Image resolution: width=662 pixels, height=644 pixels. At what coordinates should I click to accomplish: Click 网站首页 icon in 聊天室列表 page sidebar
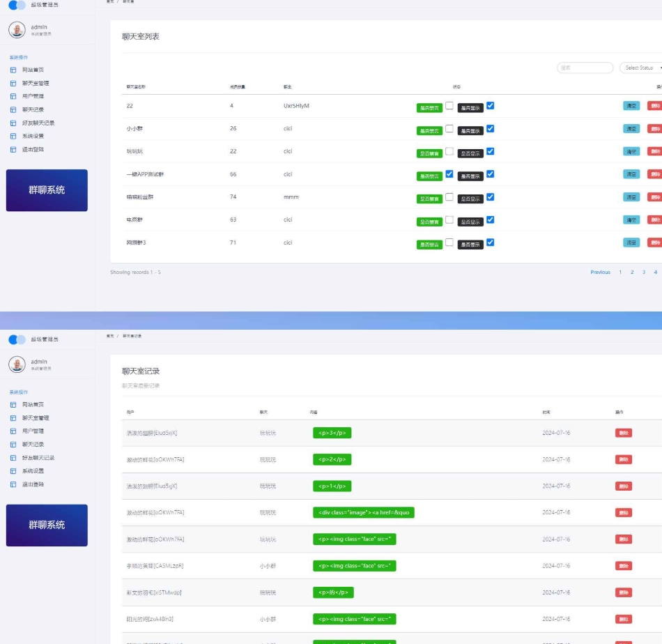click(x=13, y=70)
